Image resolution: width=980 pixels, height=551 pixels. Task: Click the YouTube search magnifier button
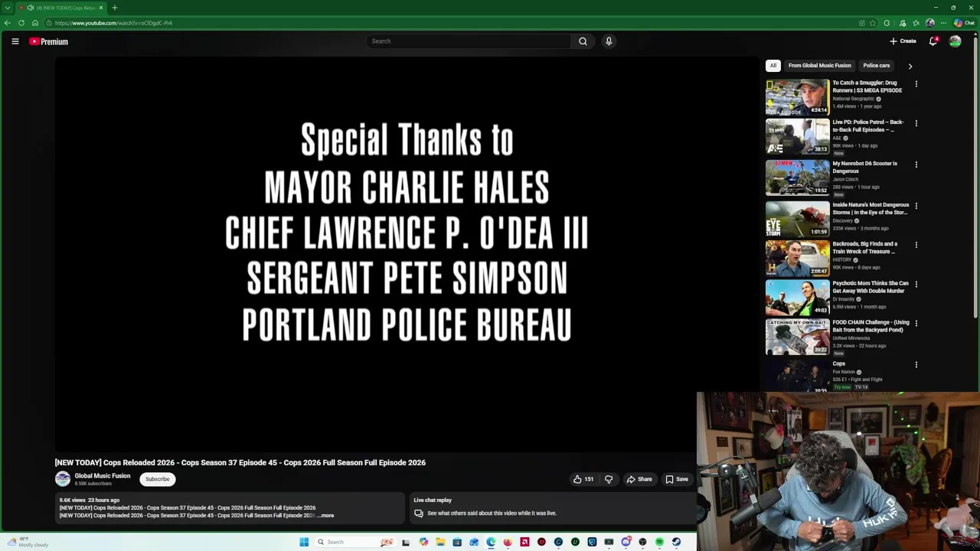583,41
